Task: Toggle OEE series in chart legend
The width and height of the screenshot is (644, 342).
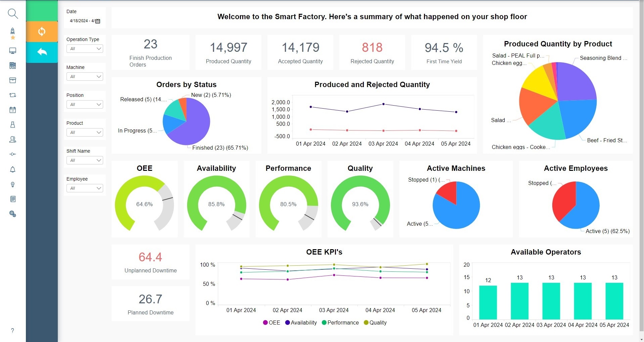Action: click(x=271, y=322)
